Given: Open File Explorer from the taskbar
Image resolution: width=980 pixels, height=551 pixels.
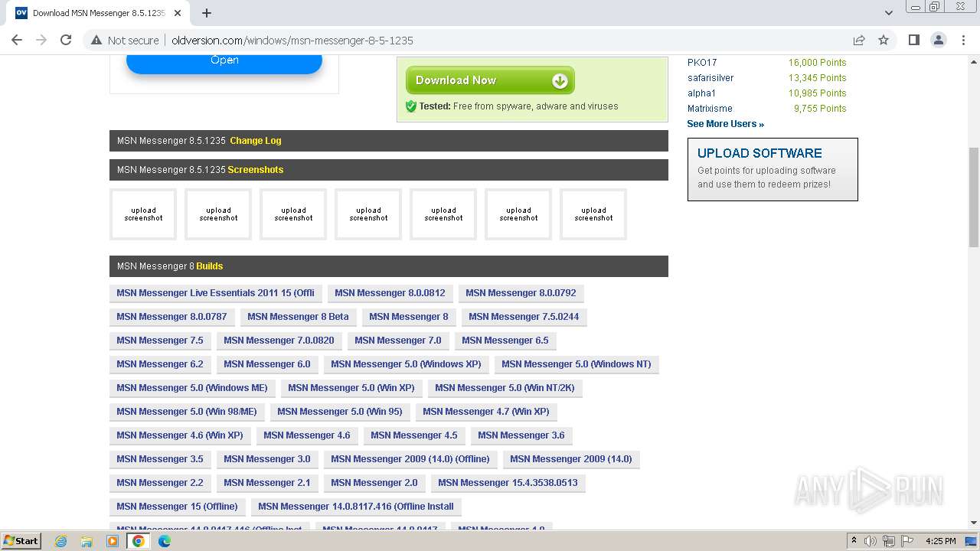Looking at the screenshot, I should click(x=87, y=541).
